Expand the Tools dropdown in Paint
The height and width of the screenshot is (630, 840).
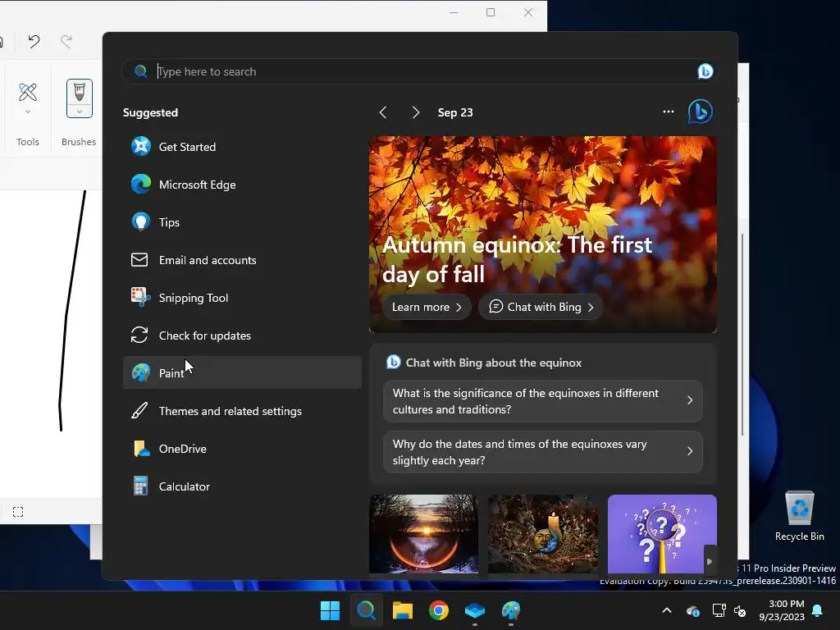click(27, 112)
